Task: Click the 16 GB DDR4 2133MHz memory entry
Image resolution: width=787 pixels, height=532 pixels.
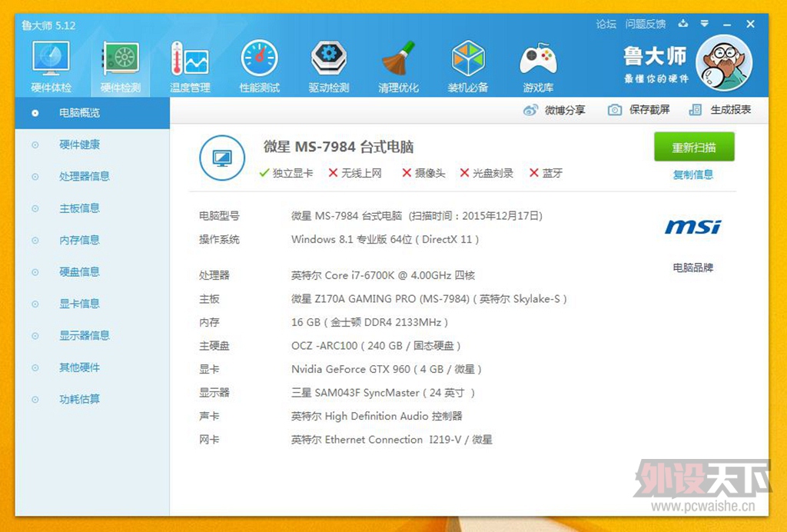Action: click(x=370, y=322)
